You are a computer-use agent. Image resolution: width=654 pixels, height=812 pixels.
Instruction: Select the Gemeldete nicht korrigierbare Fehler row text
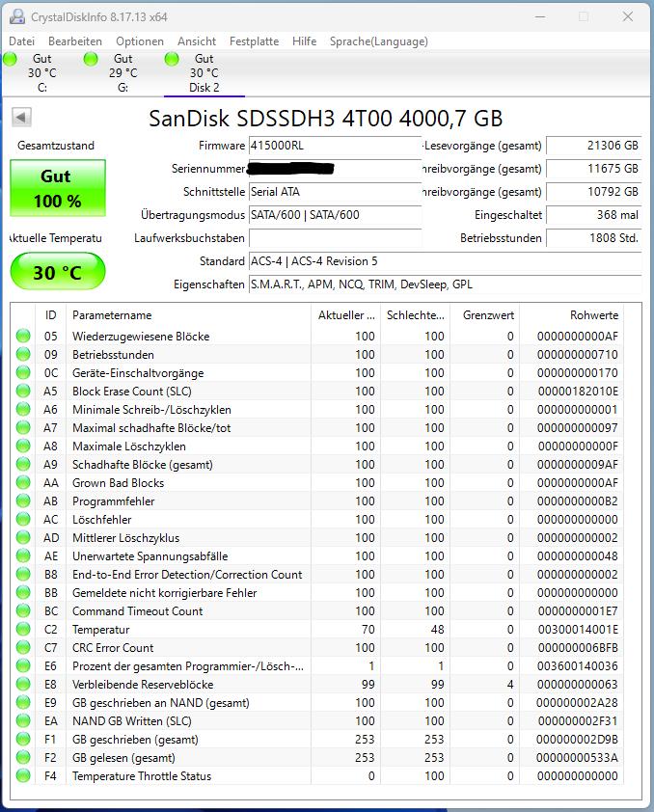pos(165,593)
